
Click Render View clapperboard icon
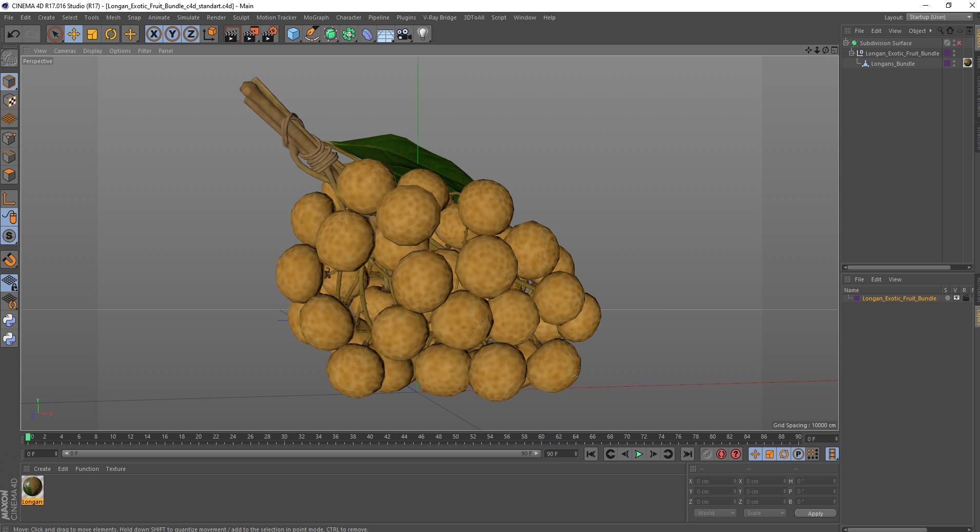point(232,34)
